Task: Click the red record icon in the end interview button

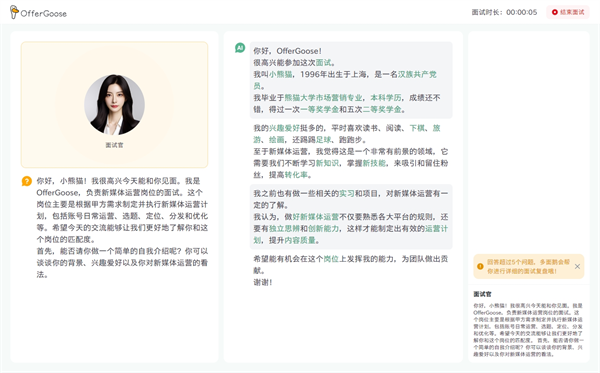Action: click(554, 12)
